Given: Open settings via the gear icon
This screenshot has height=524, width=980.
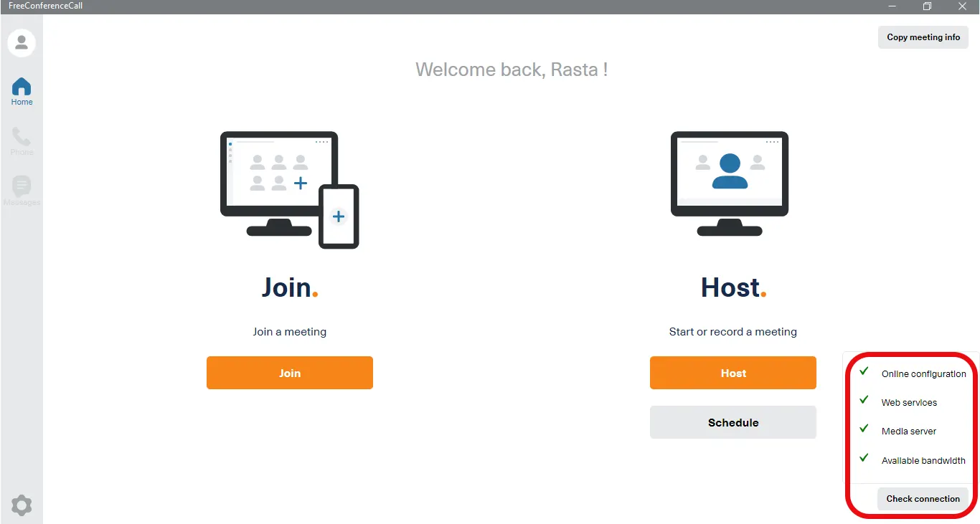Looking at the screenshot, I should click(x=22, y=505).
